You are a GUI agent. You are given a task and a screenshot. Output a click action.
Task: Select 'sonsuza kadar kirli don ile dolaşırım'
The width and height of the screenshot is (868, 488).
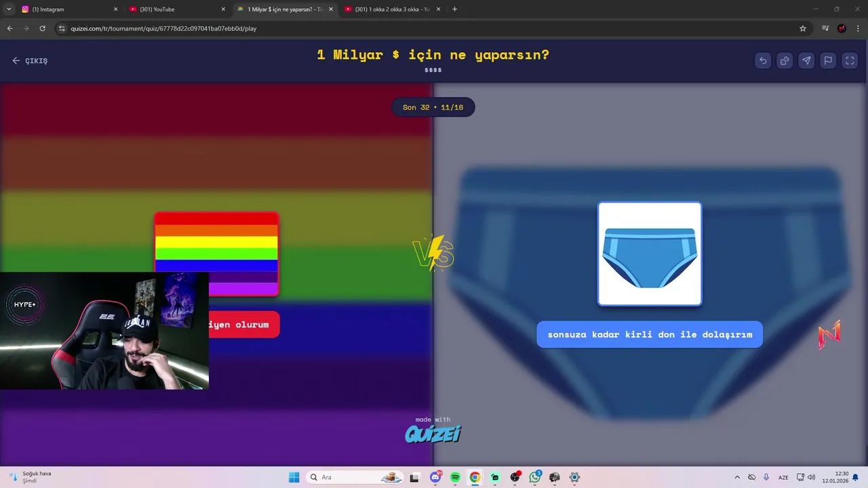click(x=650, y=334)
